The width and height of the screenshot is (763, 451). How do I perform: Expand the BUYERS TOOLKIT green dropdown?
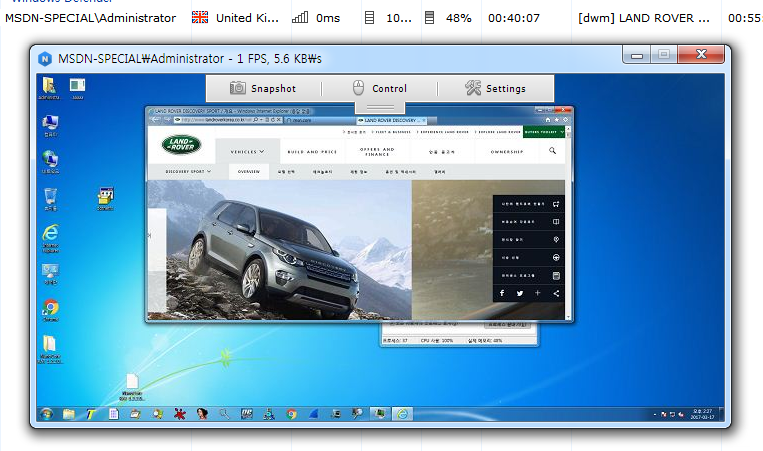[544, 132]
